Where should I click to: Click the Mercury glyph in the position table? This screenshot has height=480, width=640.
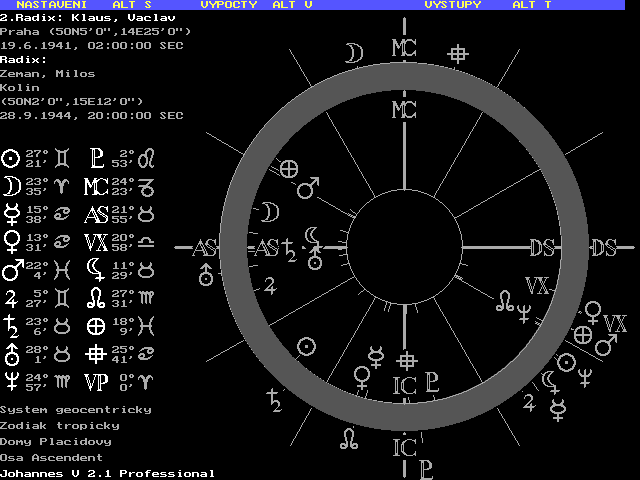(x=11, y=214)
